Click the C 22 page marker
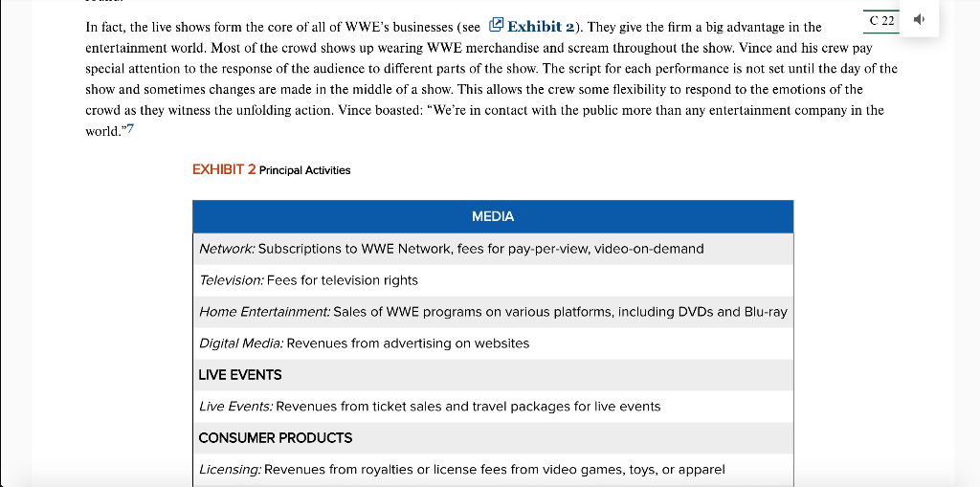Screen dimensions: 980x487 click(x=881, y=21)
